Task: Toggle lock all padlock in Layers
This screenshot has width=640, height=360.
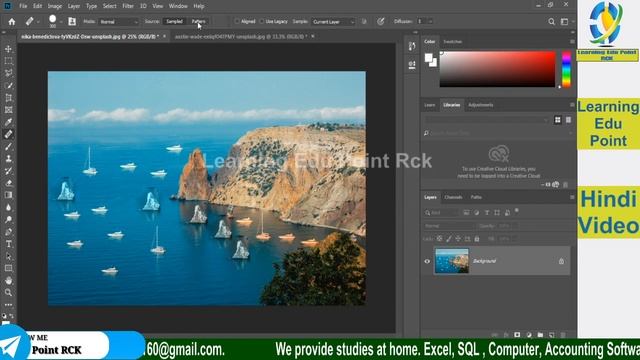Action: click(x=477, y=239)
